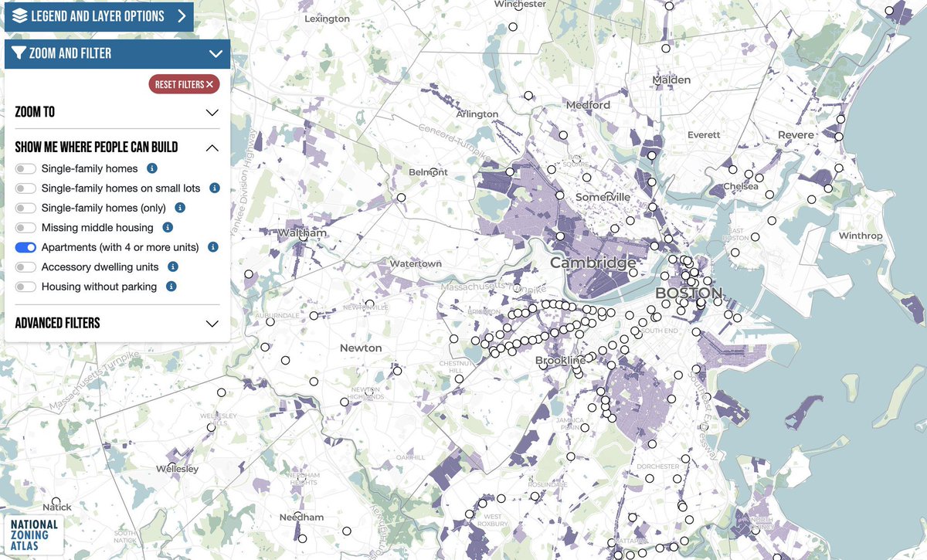Viewport: 927px width, 560px height.
Task: Click the West Roxbury label on map
Action: tap(492, 520)
